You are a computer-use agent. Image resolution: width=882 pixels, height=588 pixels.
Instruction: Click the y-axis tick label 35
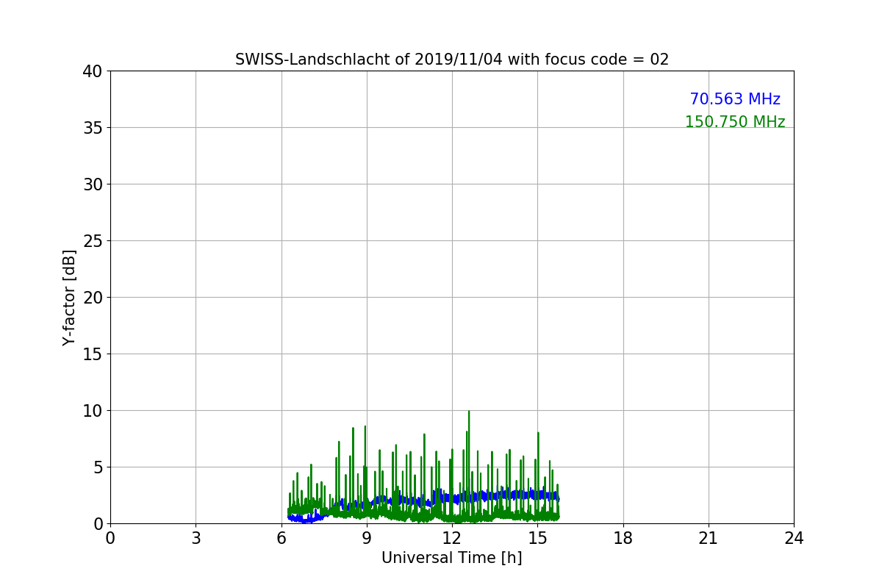point(93,128)
